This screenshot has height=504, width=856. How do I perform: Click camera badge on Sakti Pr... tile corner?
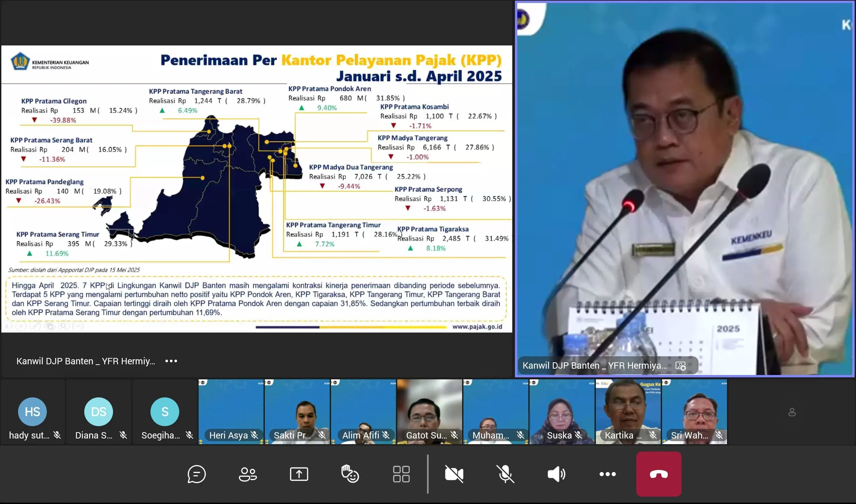tap(269, 383)
